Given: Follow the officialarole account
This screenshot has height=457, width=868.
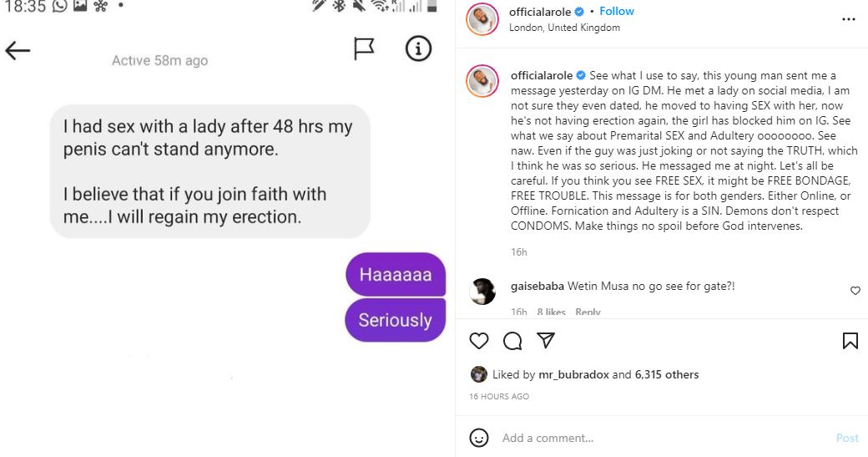Looking at the screenshot, I should tap(617, 12).
